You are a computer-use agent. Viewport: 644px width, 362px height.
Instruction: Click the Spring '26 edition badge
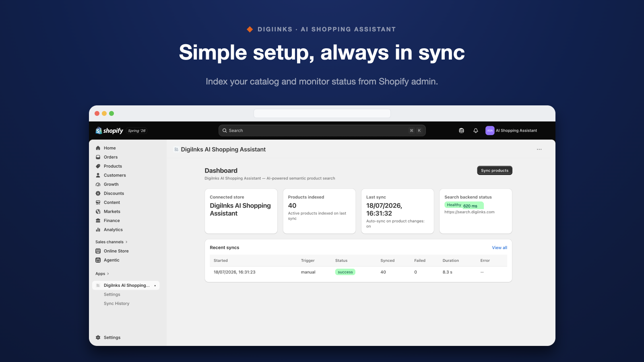(x=137, y=131)
